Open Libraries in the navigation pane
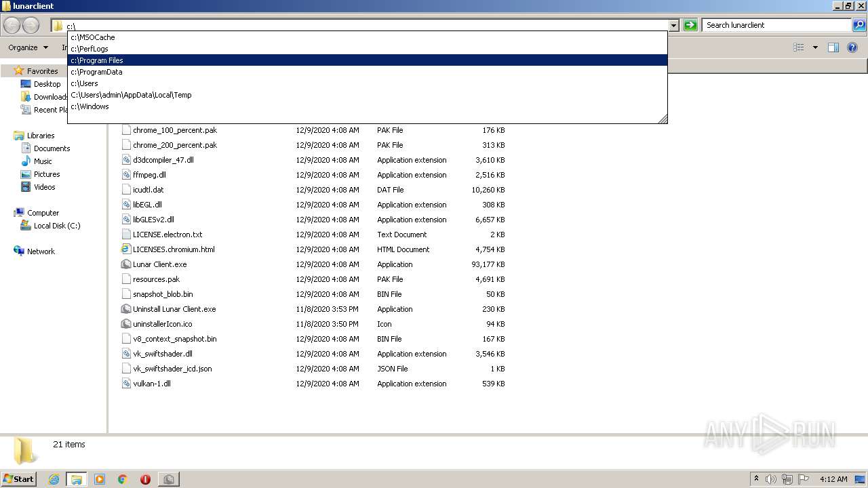 pyautogui.click(x=41, y=136)
